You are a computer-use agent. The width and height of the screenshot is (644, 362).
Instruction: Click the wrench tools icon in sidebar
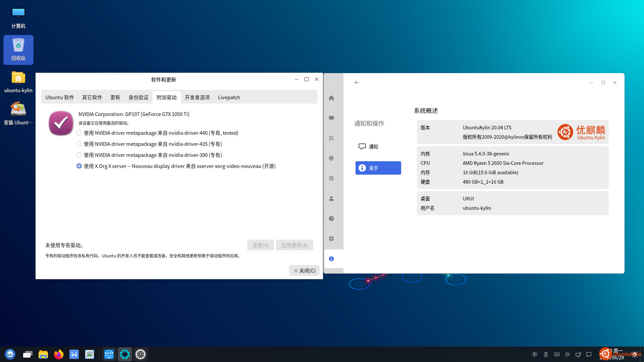coord(331,138)
